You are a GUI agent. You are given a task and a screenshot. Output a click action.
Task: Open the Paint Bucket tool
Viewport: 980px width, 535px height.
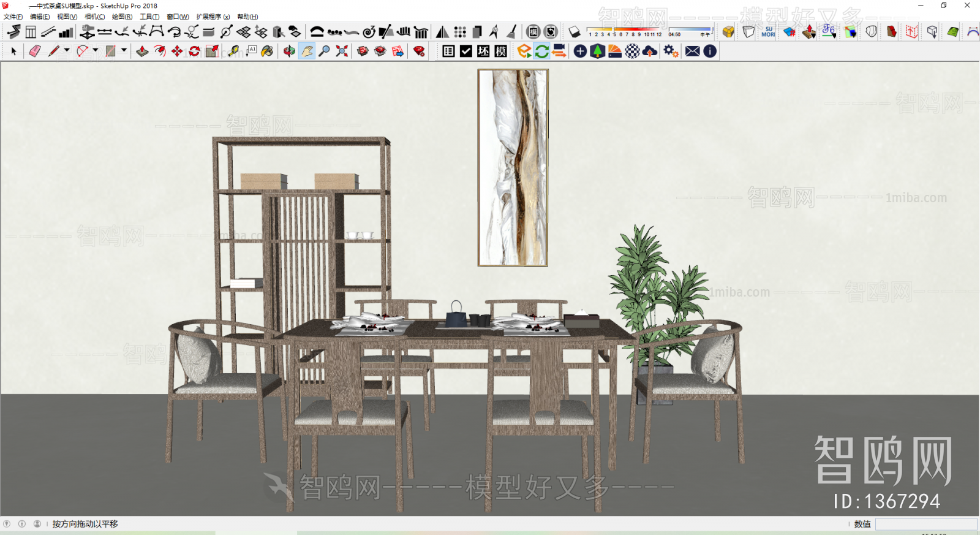pos(267,51)
